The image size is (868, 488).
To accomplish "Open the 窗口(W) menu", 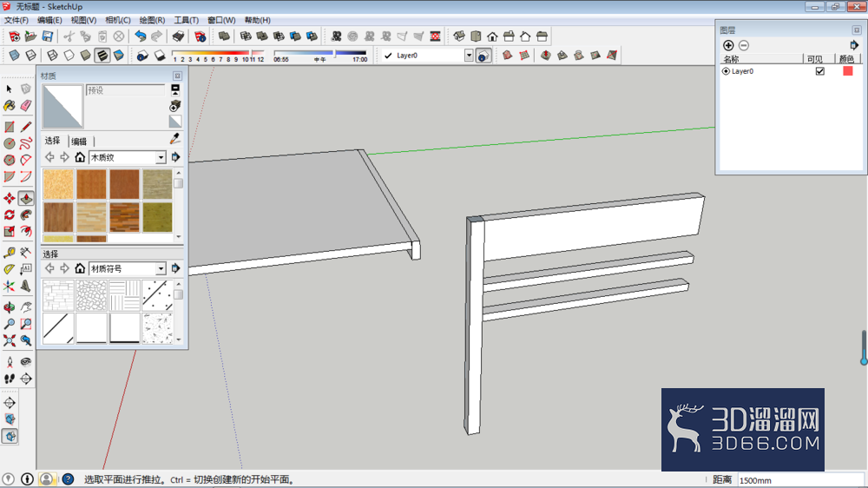I will [x=221, y=20].
